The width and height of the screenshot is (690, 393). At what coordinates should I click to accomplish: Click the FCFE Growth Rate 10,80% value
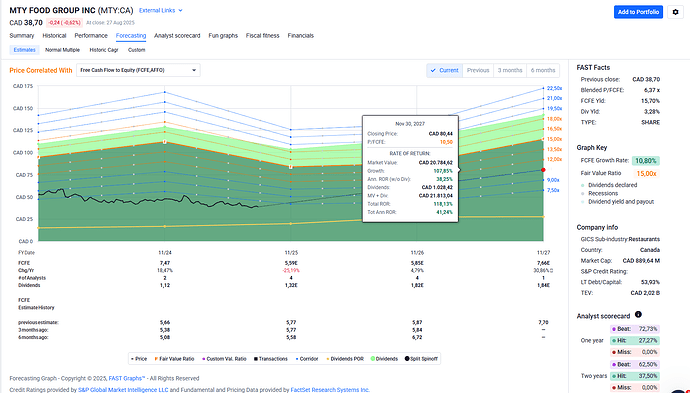[646, 161]
